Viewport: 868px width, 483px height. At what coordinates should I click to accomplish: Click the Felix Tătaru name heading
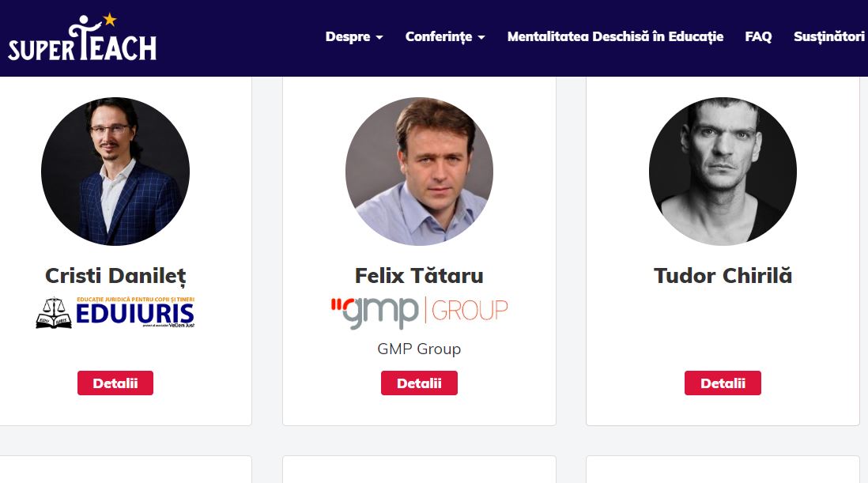[419, 276]
